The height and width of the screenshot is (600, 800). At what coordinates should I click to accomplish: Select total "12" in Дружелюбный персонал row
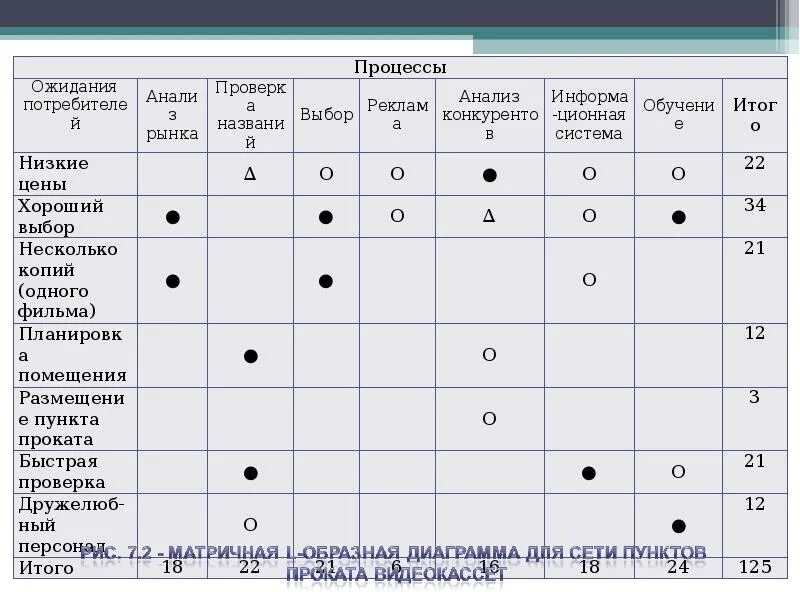pyautogui.click(x=755, y=504)
